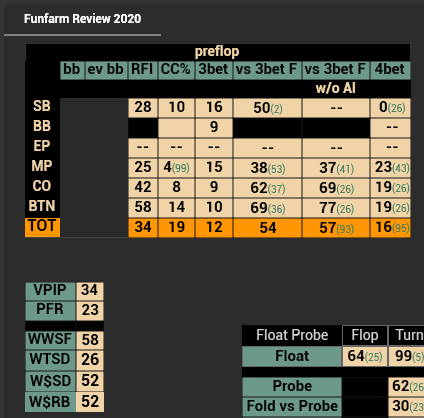The height and width of the screenshot is (418, 424).
Task: Select the VPIP stat label
Action: (x=50, y=291)
